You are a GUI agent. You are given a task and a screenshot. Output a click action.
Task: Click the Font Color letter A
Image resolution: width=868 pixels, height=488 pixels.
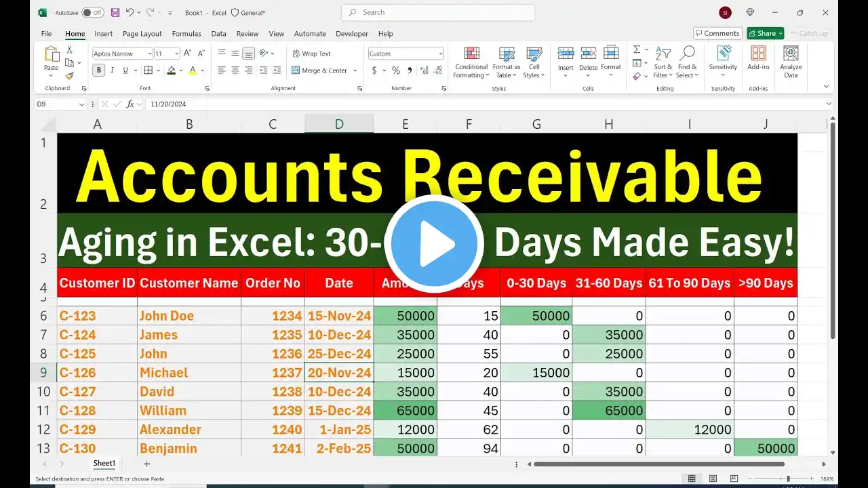193,70
